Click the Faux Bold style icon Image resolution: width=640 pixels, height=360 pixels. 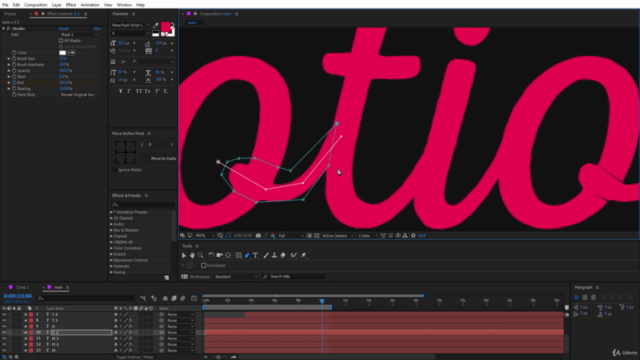pos(120,91)
